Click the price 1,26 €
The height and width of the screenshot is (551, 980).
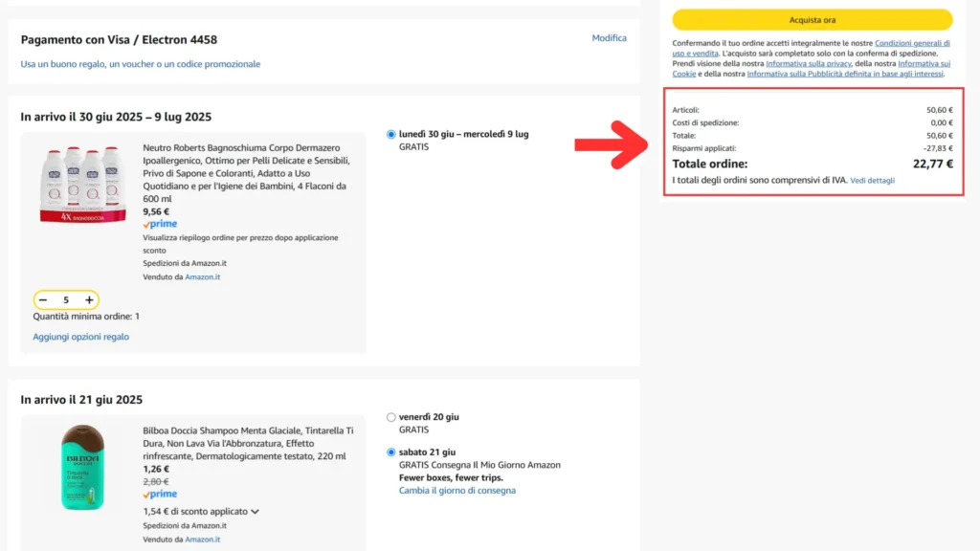tap(156, 469)
